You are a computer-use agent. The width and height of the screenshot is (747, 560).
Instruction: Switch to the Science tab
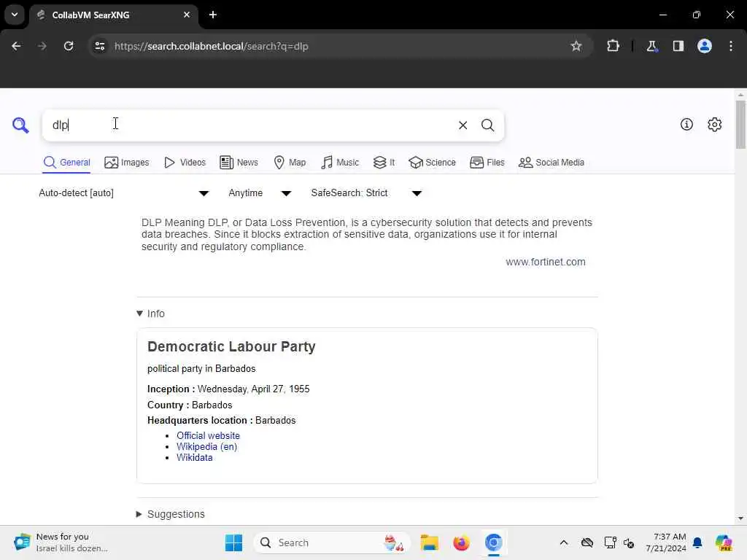coord(432,163)
